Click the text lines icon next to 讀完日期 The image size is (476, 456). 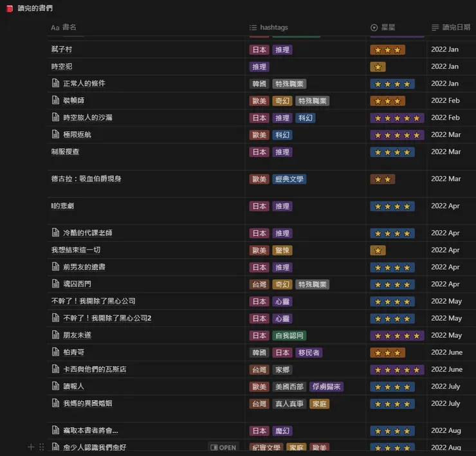435,28
